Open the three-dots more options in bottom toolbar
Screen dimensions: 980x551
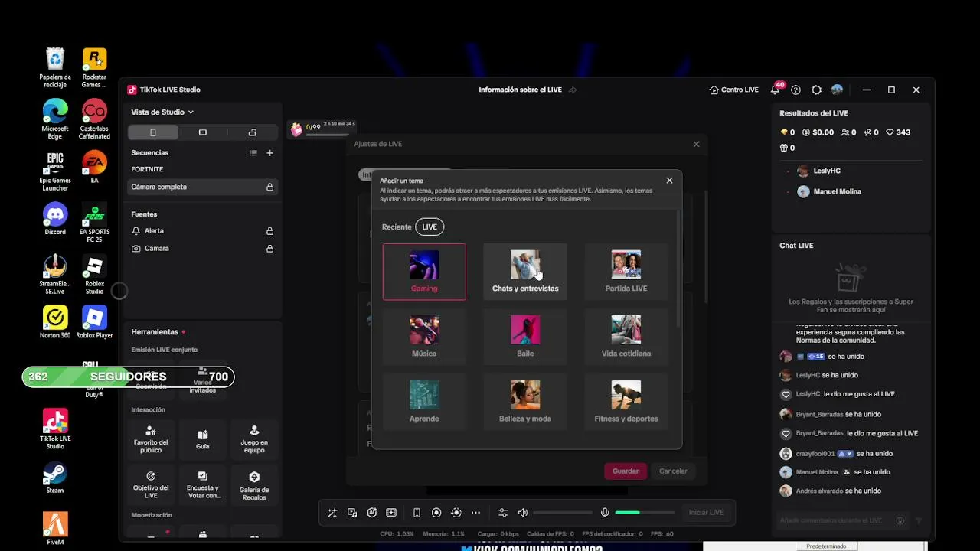click(x=475, y=513)
